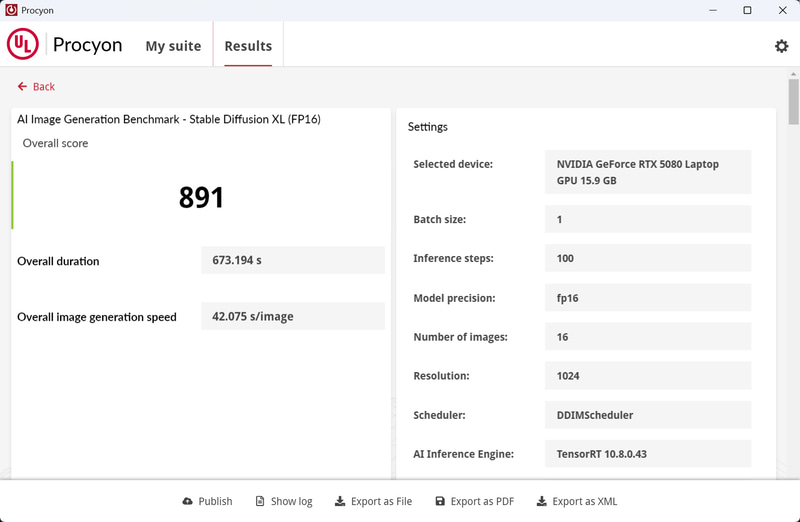Maximize the Procyon window
Viewport: 800px width, 522px height.
click(x=747, y=10)
